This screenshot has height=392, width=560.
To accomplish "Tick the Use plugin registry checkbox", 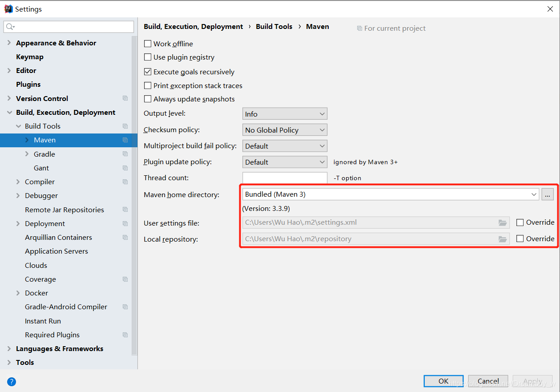I will 148,57.
